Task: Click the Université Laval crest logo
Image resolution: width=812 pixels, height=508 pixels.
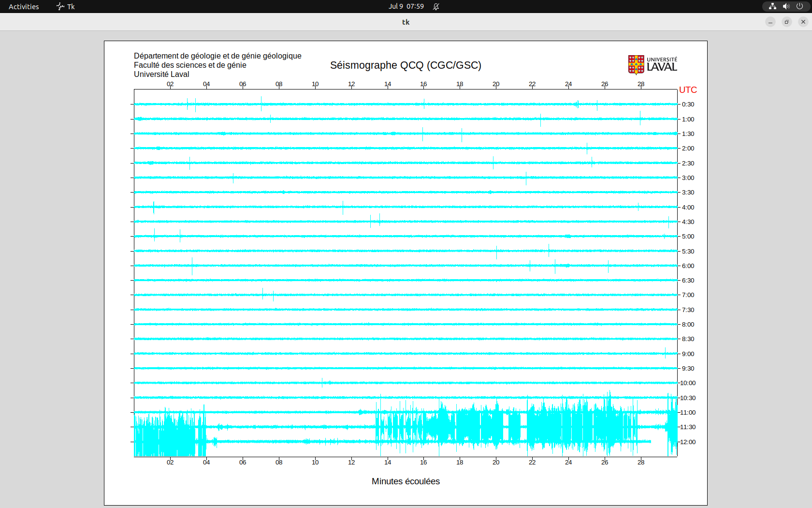Action: [636, 65]
